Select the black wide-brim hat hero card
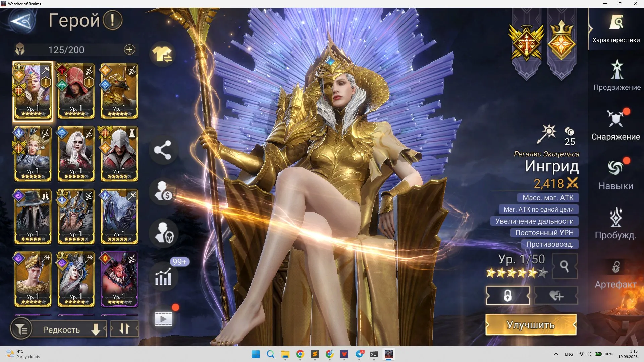 (33, 217)
